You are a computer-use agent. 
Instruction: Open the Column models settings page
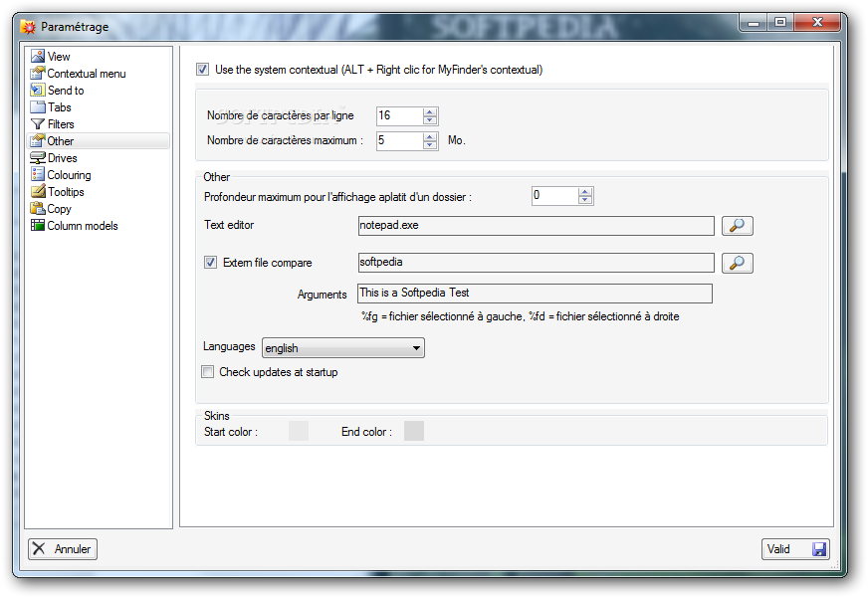[83, 226]
